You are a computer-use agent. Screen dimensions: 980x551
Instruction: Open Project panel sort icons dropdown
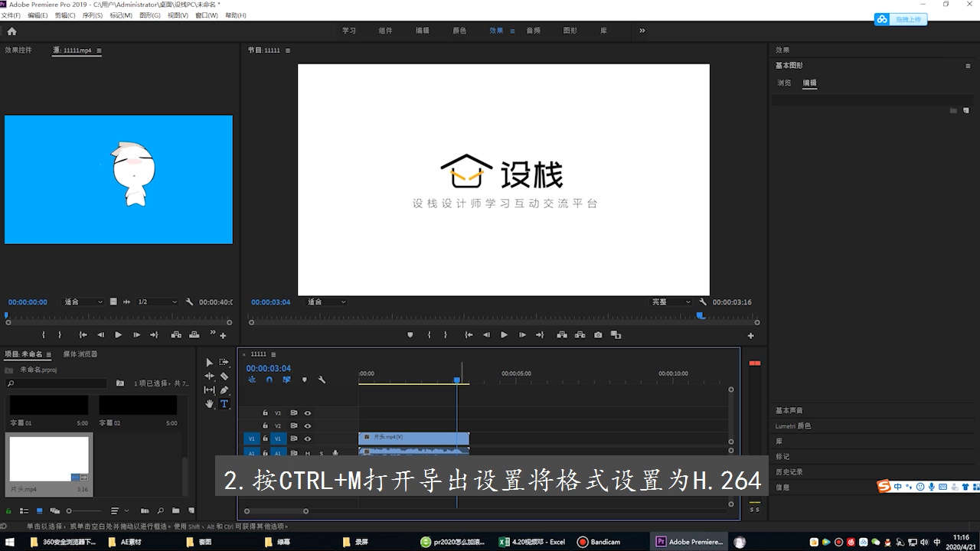(119, 510)
